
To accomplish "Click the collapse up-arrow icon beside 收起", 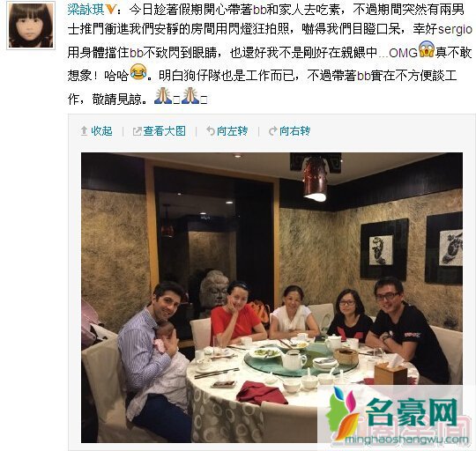I will 84,131.
